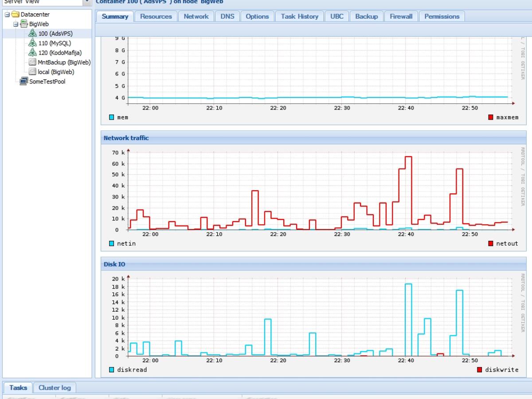Select SomeTestPool in the tree

coord(47,82)
